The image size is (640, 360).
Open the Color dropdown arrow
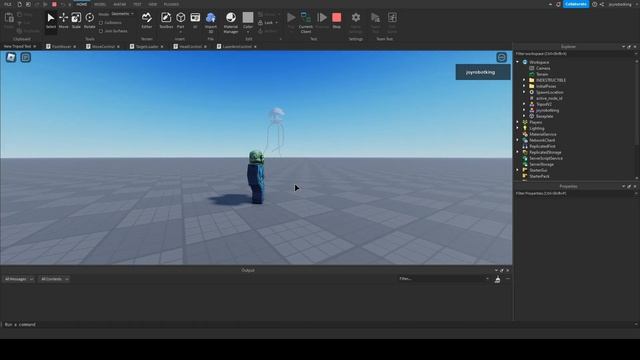[248, 32]
